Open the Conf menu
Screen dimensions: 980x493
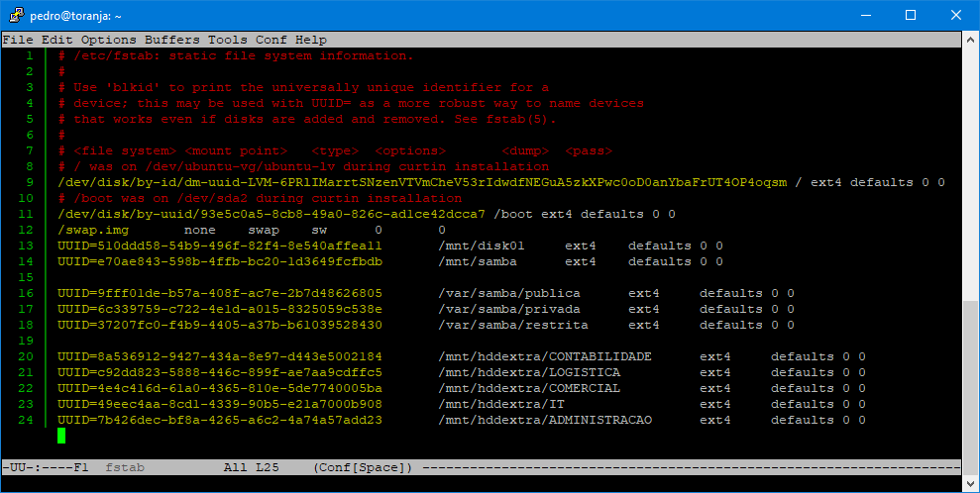pos(272,40)
